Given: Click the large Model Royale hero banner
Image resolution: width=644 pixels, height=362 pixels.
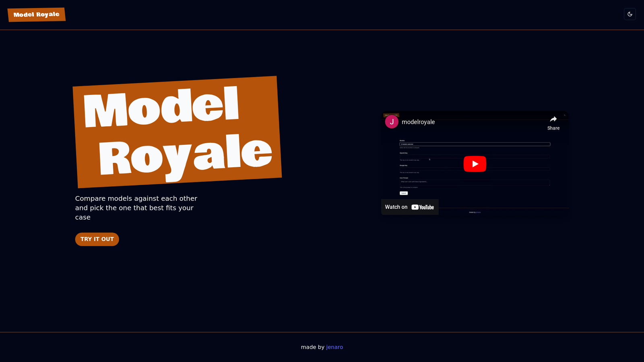Looking at the screenshot, I should coord(177,132).
